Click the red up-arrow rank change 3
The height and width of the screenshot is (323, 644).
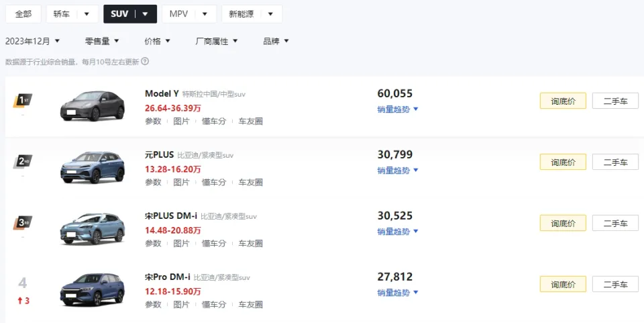(23, 301)
